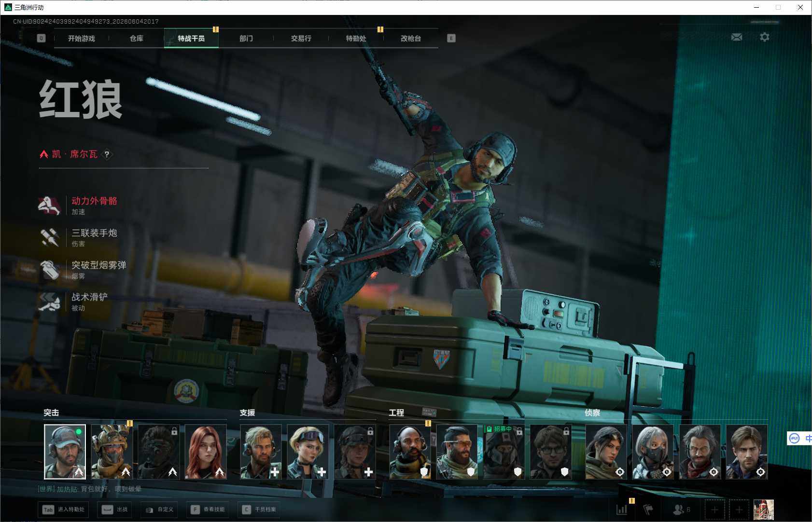Click the second empty squad slot plus

tap(739, 509)
